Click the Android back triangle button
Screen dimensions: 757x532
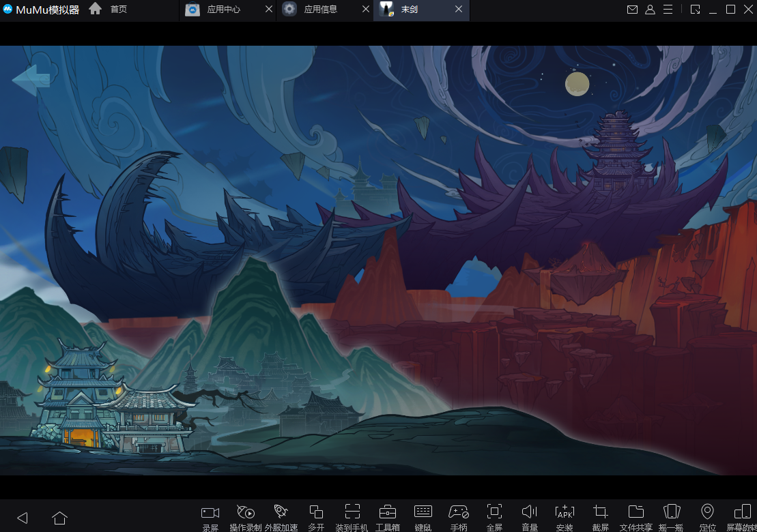coord(23,518)
